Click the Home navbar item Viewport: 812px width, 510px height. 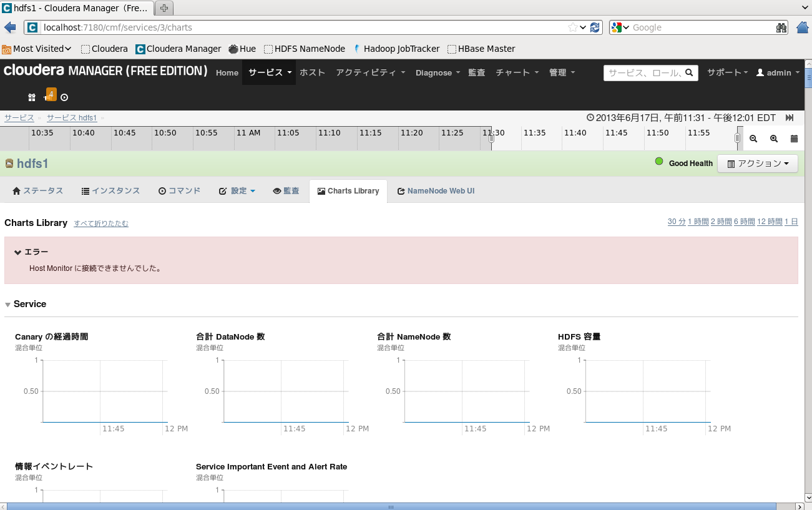click(227, 73)
